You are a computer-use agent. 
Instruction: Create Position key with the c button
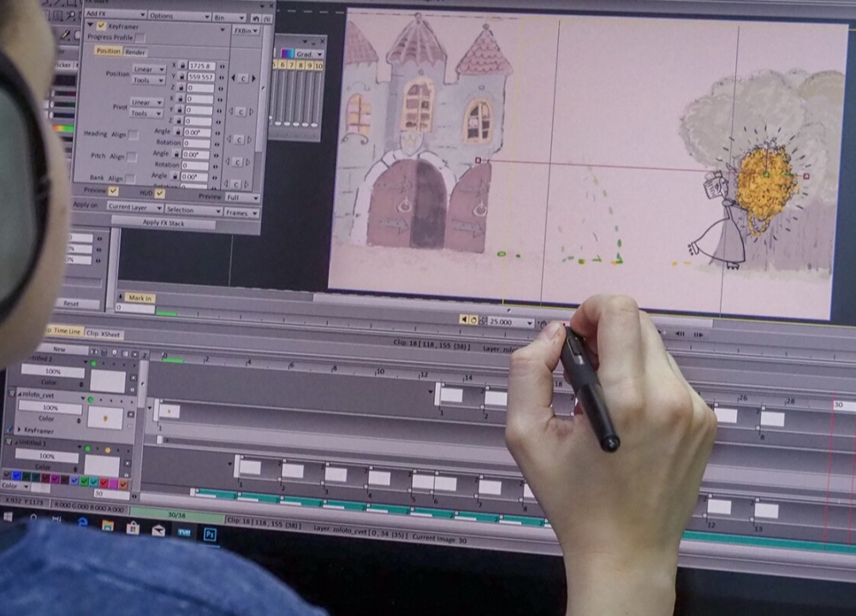tap(243, 79)
